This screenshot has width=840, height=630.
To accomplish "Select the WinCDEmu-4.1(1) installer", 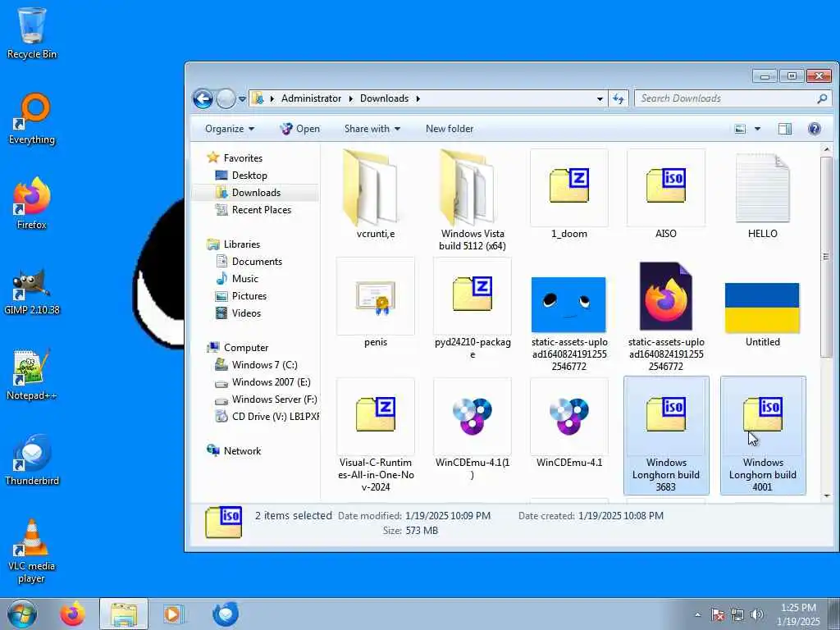I will [x=472, y=428].
